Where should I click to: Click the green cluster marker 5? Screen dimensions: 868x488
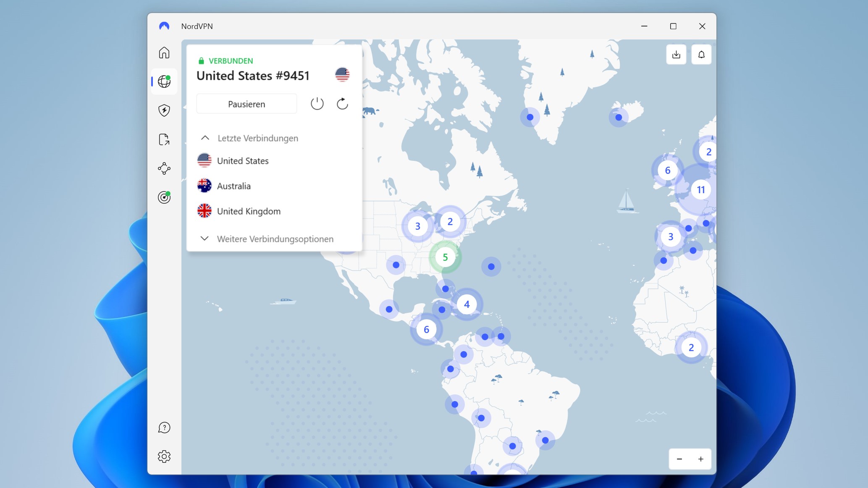(x=445, y=257)
